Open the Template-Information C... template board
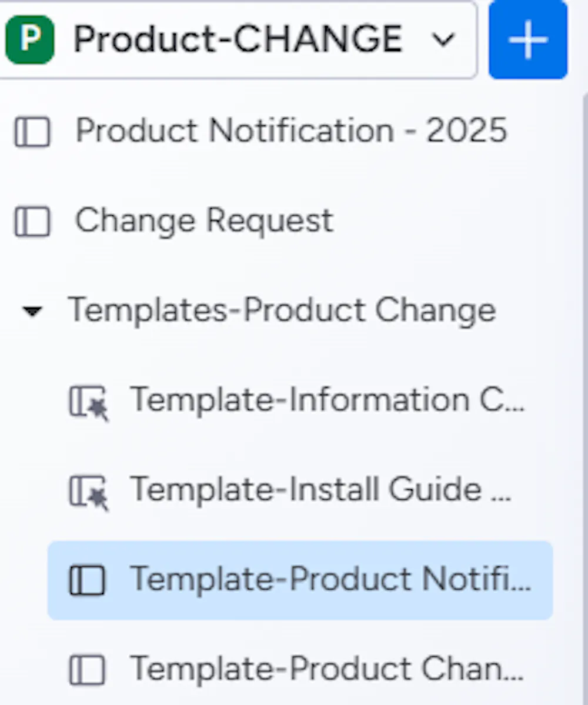588x705 pixels. click(326, 400)
